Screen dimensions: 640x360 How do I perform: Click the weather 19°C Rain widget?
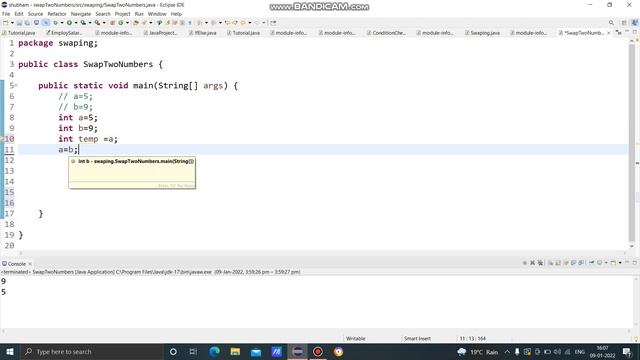tap(478, 352)
